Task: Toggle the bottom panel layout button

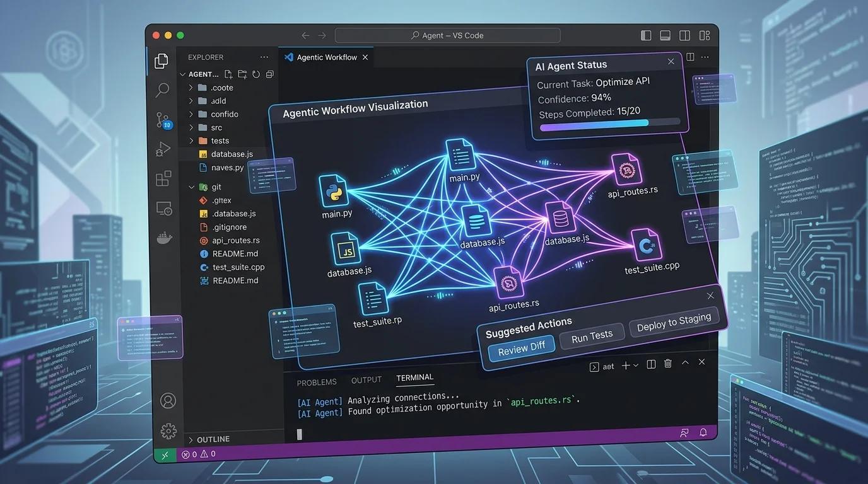Action: 665,36
